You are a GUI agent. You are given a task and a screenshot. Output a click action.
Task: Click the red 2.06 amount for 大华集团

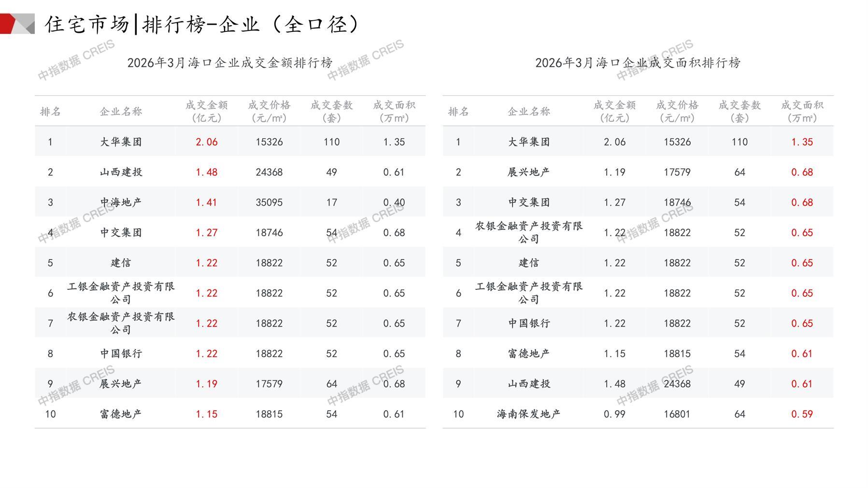(x=206, y=142)
